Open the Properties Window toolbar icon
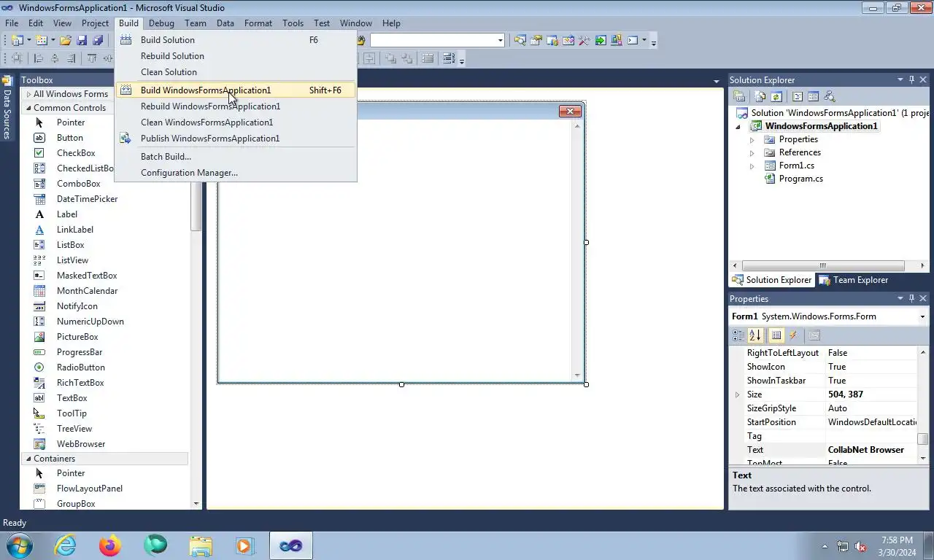Screen dimensions: 934x560 point(536,40)
